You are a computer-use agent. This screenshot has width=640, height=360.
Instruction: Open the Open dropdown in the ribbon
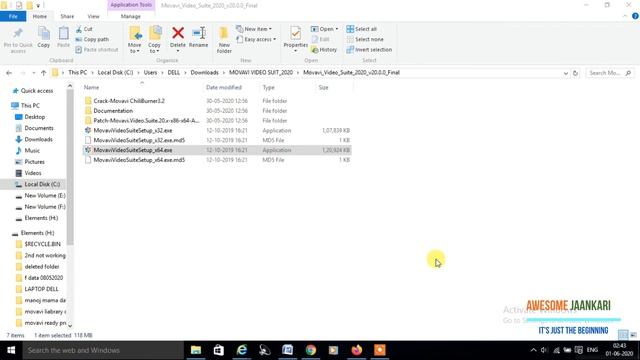tap(324, 29)
